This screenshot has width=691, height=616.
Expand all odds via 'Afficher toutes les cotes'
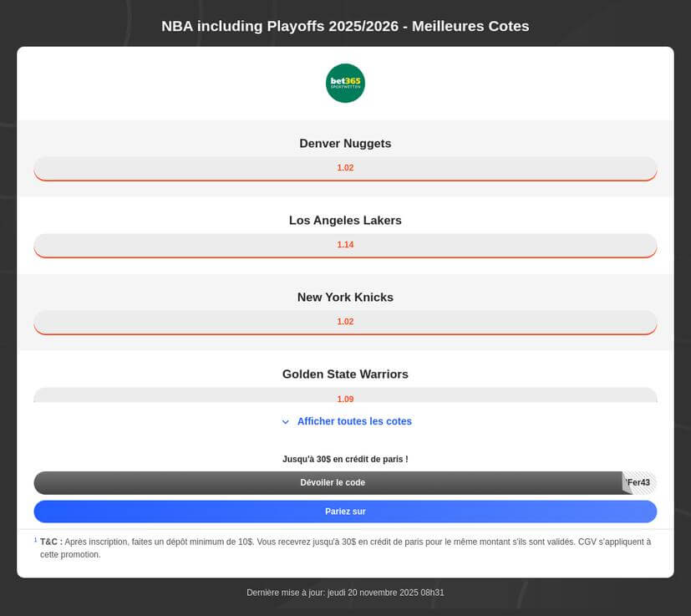(354, 421)
